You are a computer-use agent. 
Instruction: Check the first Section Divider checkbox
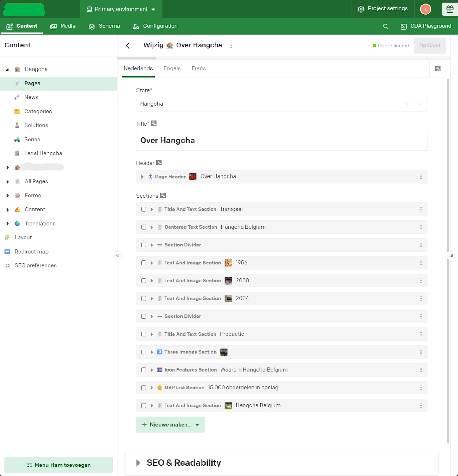coord(144,245)
